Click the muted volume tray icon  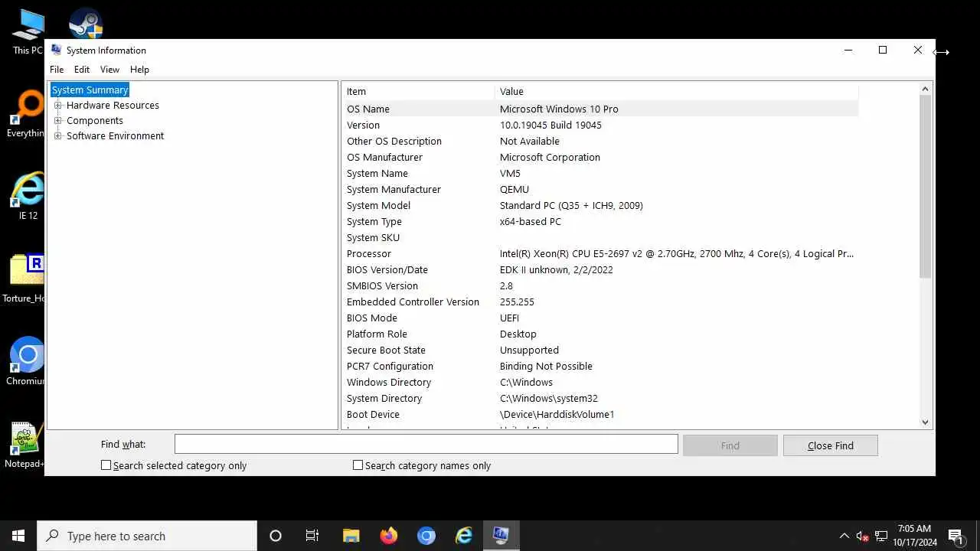pyautogui.click(x=863, y=536)
